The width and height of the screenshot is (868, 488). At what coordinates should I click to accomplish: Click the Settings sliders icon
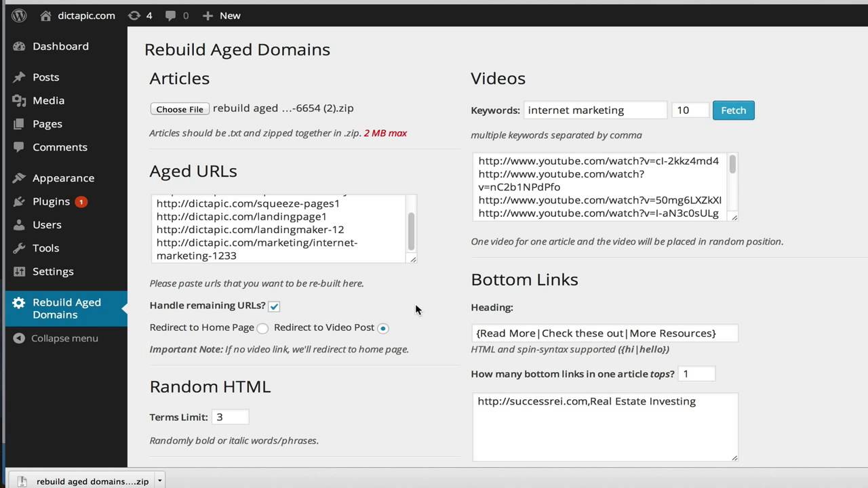pos(19,271)
